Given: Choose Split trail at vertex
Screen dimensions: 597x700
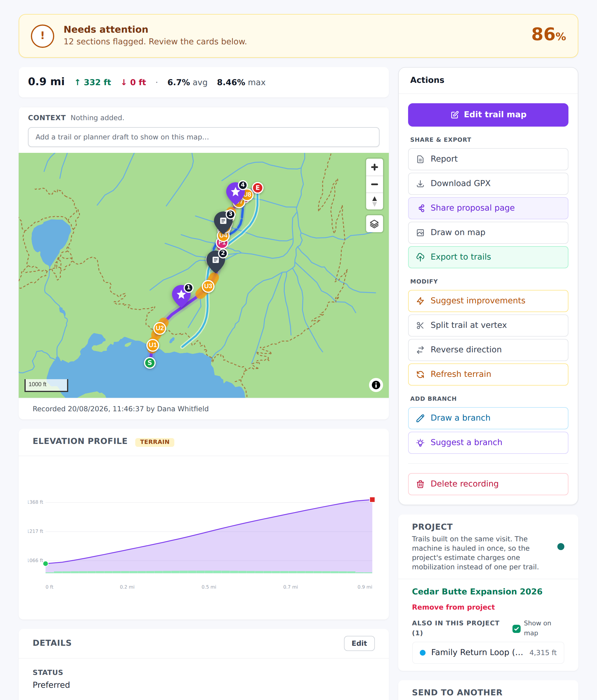Looking at the screenshot, I should click(x=488, y=325).
